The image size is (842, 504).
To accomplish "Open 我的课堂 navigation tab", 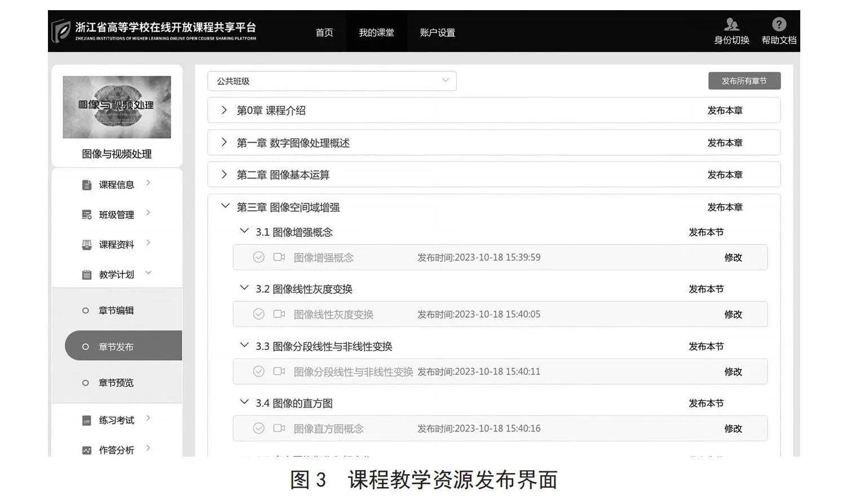I will coord(376,33).
